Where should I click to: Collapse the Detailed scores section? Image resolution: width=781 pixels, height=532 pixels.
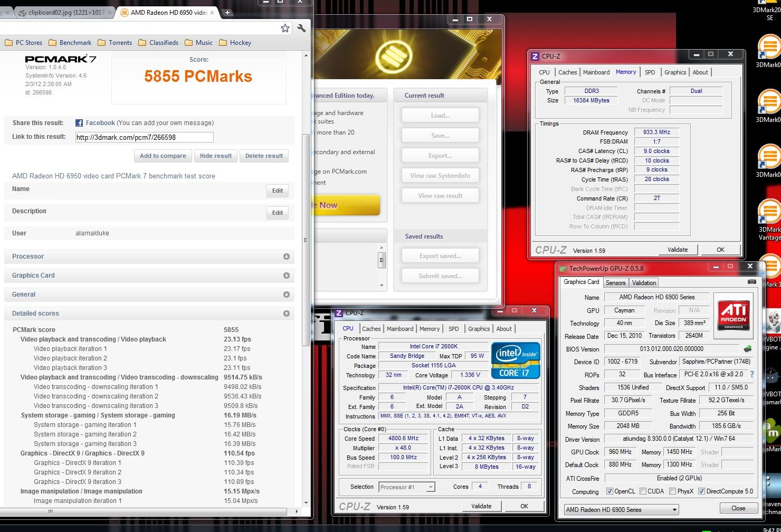pos(287,313)
